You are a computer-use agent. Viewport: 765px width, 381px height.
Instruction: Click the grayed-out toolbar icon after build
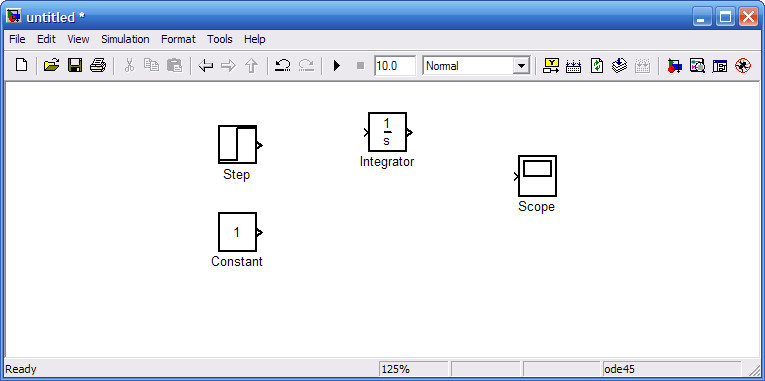click(x=643, y=65)
